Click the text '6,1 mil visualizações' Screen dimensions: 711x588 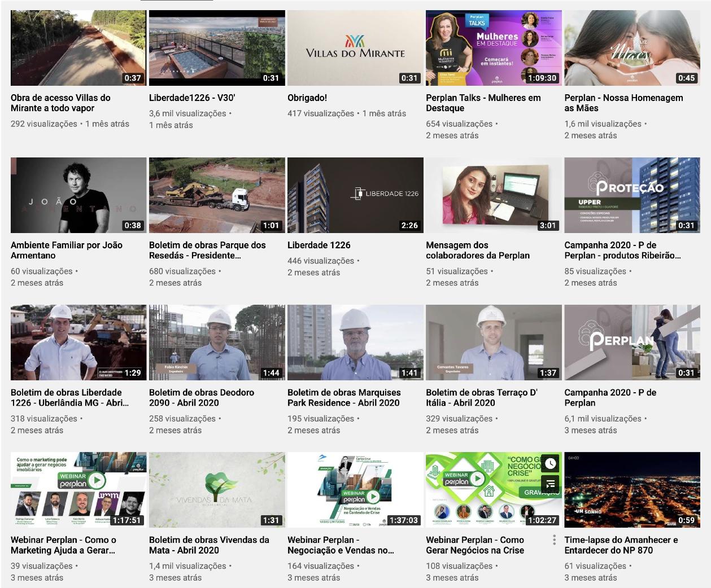click(603, 419)
